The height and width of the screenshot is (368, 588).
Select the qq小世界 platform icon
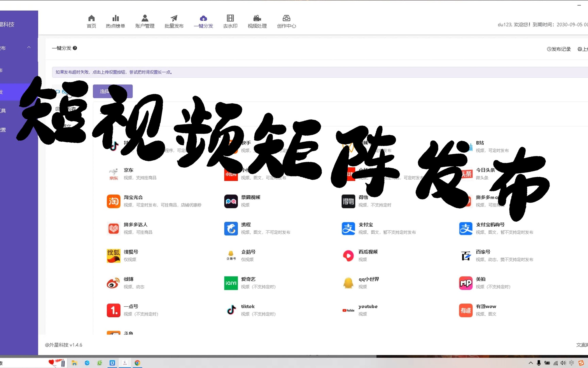(348, 283)
